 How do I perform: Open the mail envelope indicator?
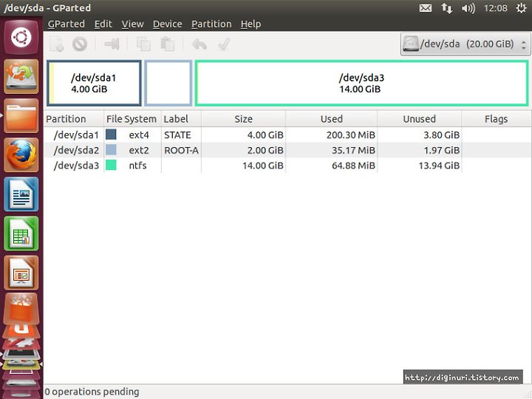click(426, 8)
